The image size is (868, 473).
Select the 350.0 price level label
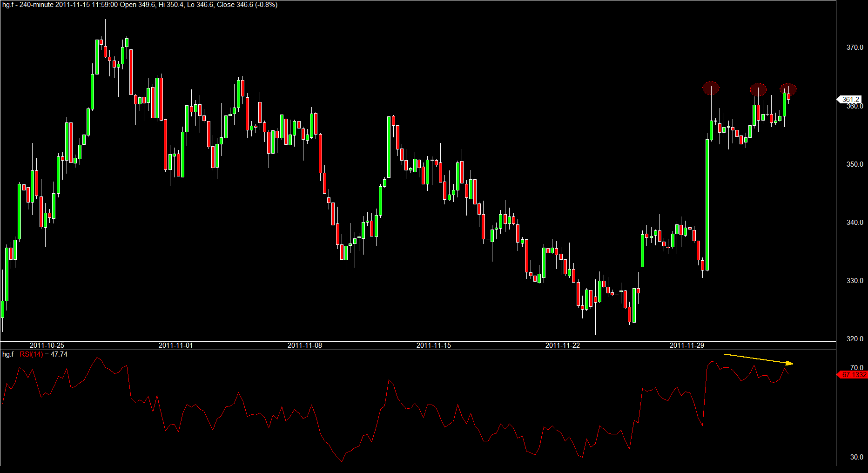click(x=855, y=164)
